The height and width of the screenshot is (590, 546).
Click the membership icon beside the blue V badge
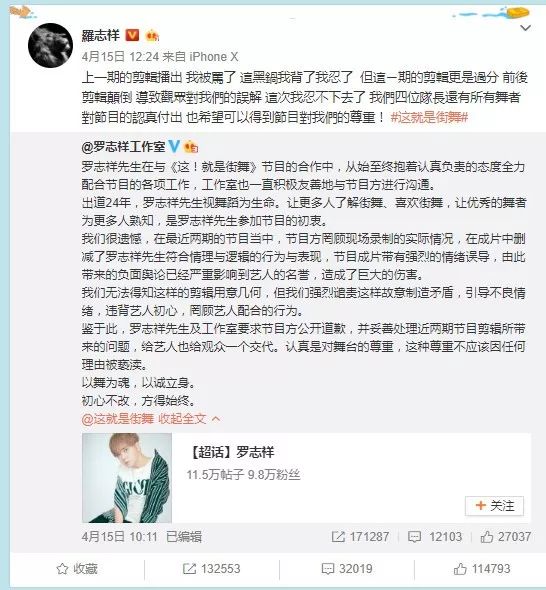click(191, 146)
